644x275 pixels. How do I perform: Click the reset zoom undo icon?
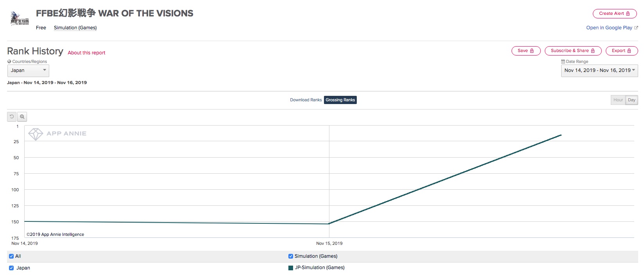point(12,117)
